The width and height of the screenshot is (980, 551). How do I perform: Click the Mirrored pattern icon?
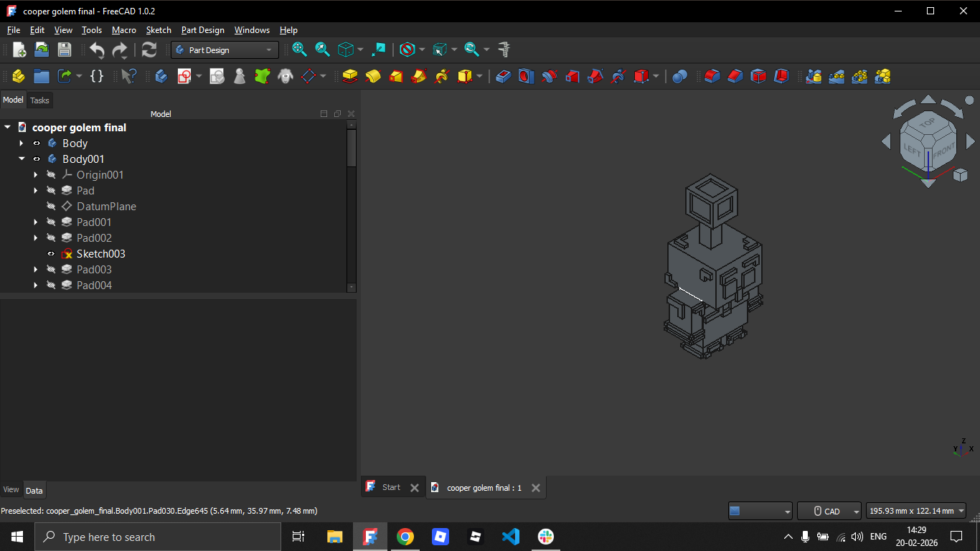click(x=814, y=76)
